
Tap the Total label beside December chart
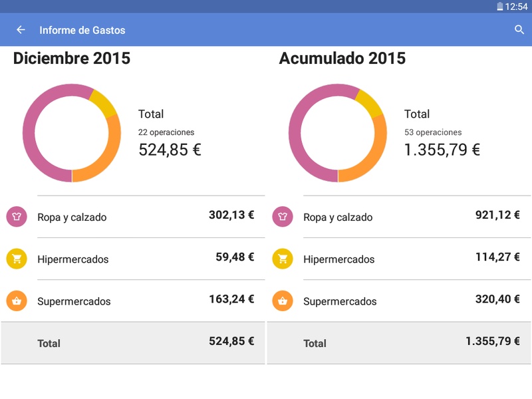(x=151, y=114)
